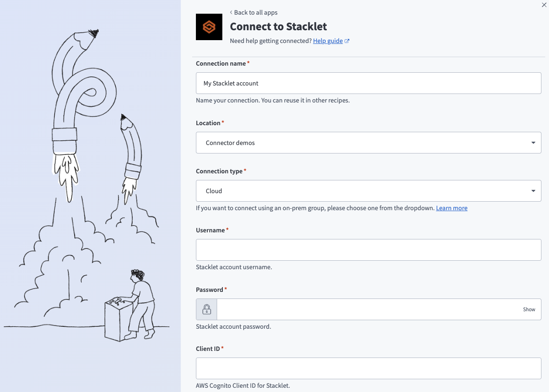Click inside the Connection name field
The image size is (549, 392).
[x=368, y=83]
